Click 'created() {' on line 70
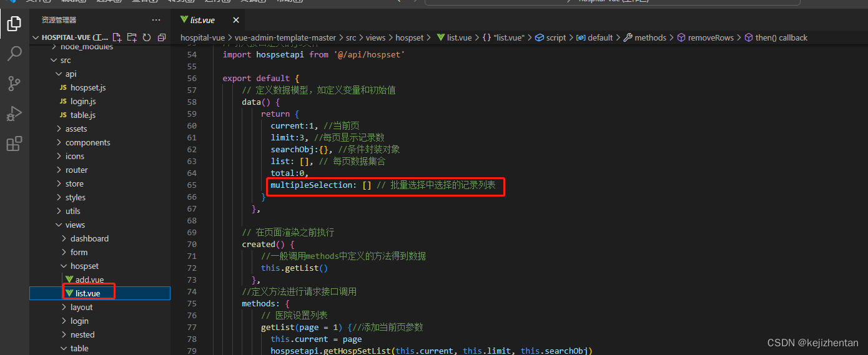868x355 pixels. click(269, 245)
